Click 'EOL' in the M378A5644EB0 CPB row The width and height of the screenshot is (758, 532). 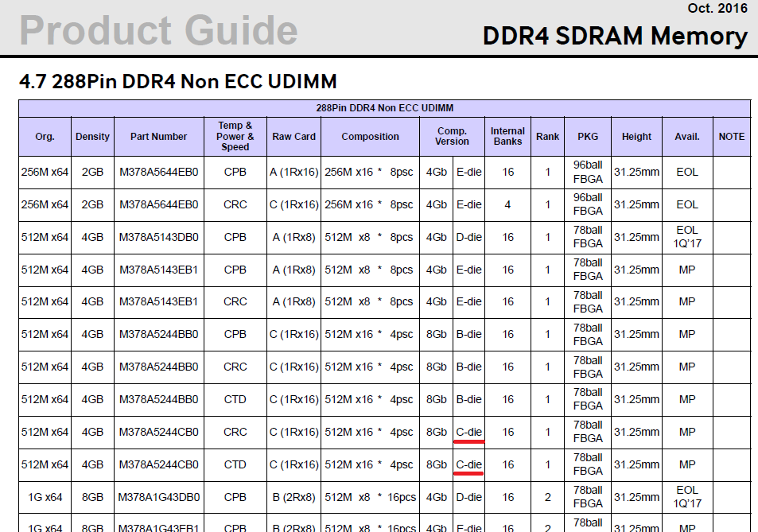click(687, 172)
